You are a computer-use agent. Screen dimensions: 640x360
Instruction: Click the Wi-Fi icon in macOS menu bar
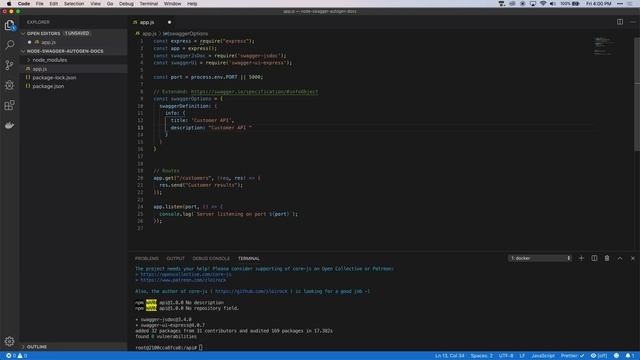tap(542, 4)
